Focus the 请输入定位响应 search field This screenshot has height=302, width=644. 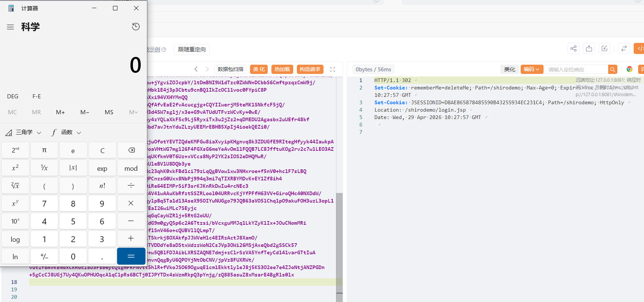(576, 69)
